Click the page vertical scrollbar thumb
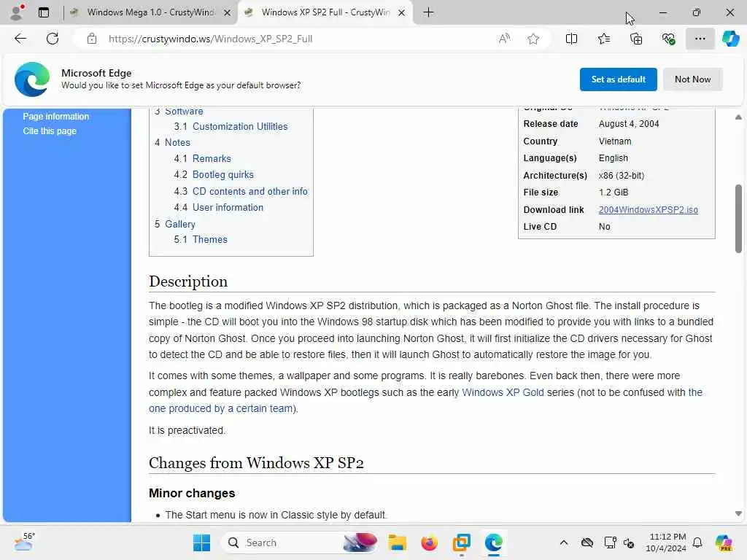The height and width of the screenshot is (560, 747). click(x=738, y=219)
